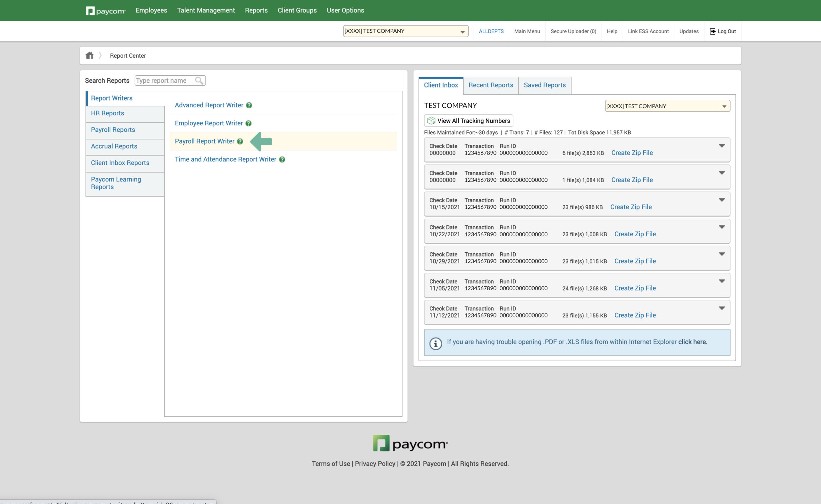This screenshot has height=504, width=821.
Task: Select the Paycom Learning Reports category
Action: [125, 184]
